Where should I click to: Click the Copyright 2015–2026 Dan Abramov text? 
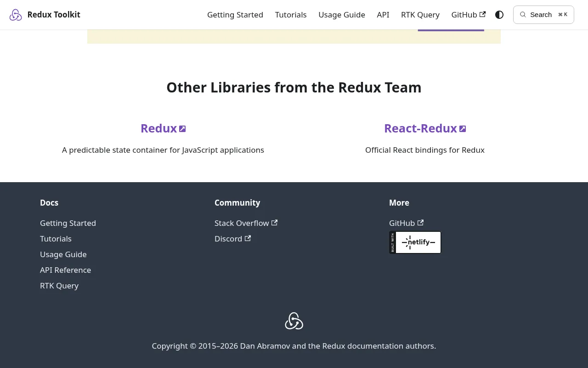point(294,346)
